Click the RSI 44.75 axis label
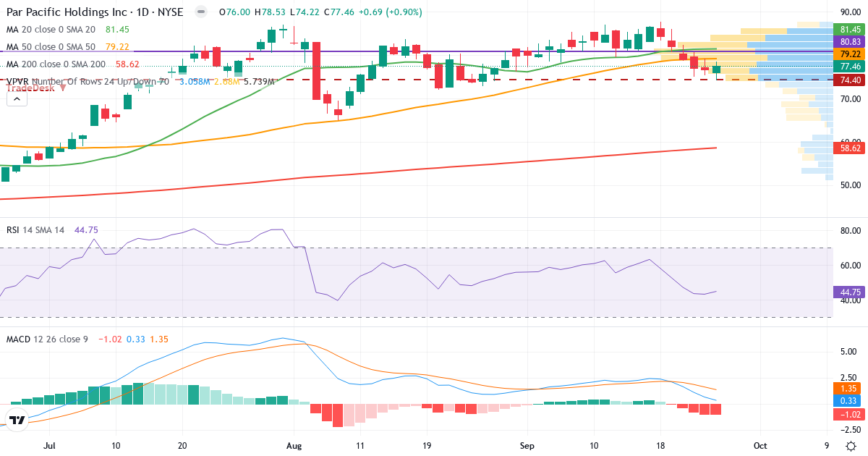Image resolution: width=868 pixels, height=456 pixels. point(850,292)
